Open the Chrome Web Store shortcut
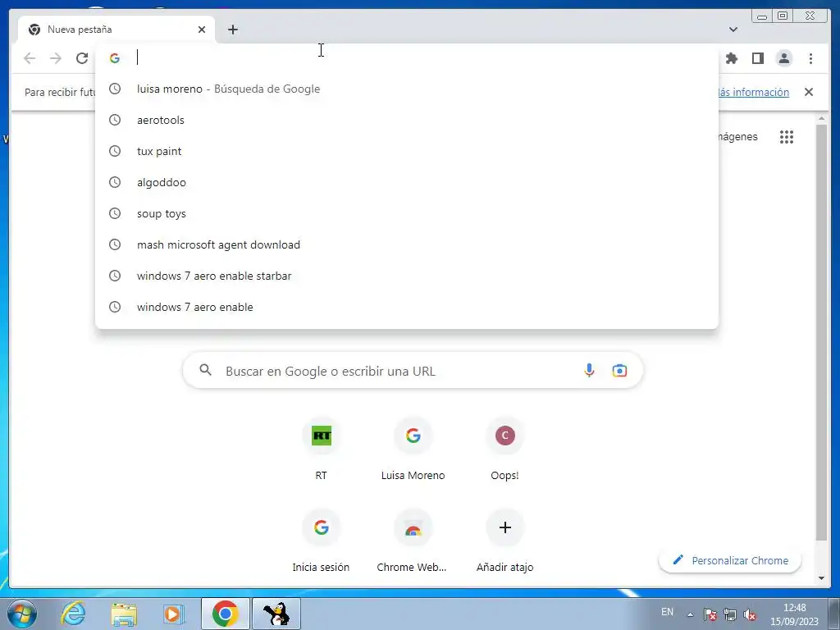Image resolution: width=840 pixels, height=630 pixels. point(413,542)
